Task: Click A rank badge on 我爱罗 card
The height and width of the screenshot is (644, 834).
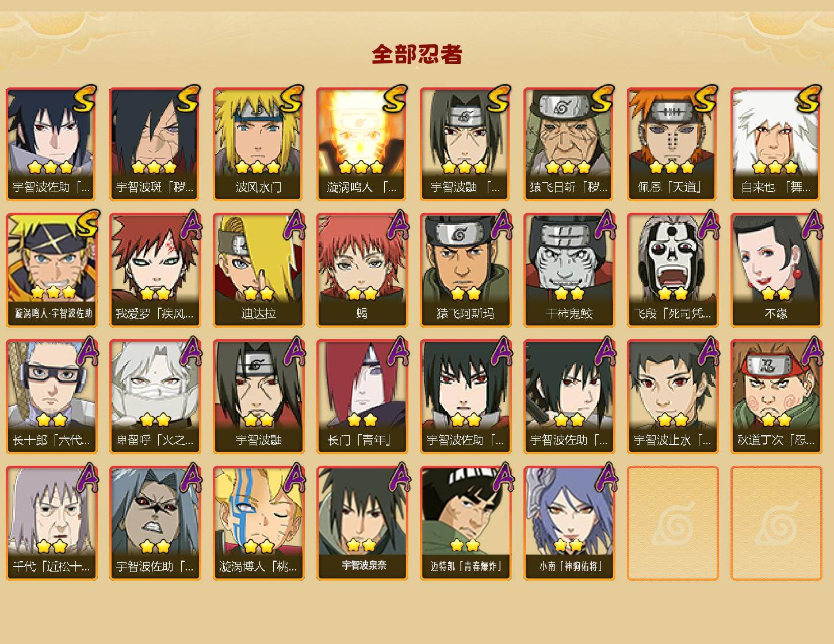Action: pos(190,225)
